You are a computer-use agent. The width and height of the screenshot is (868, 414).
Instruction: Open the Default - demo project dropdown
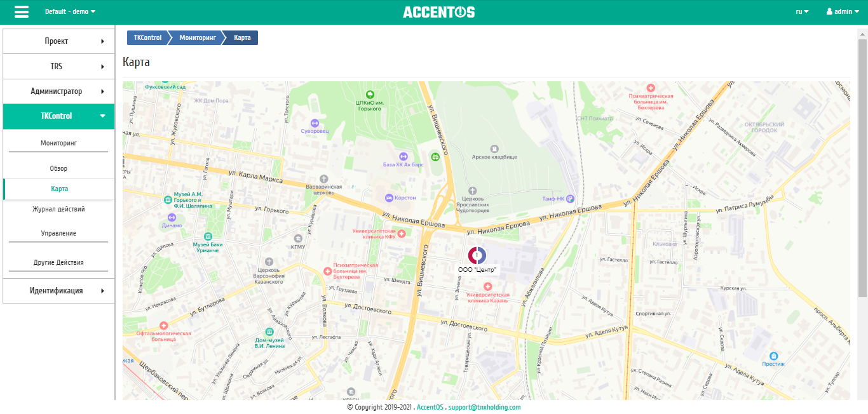tap(70, 12)
